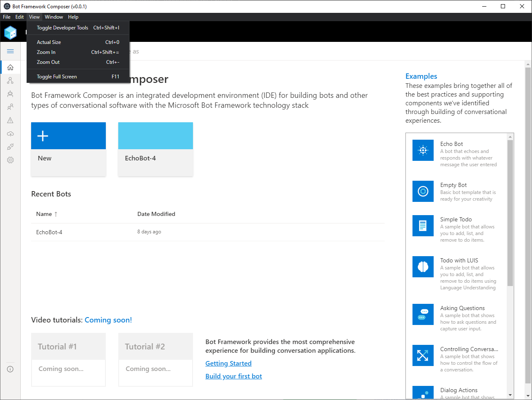Open the Build your first bot link
Image resolution: width=532 pixels, height=400 pixels.
click(234, 376)
